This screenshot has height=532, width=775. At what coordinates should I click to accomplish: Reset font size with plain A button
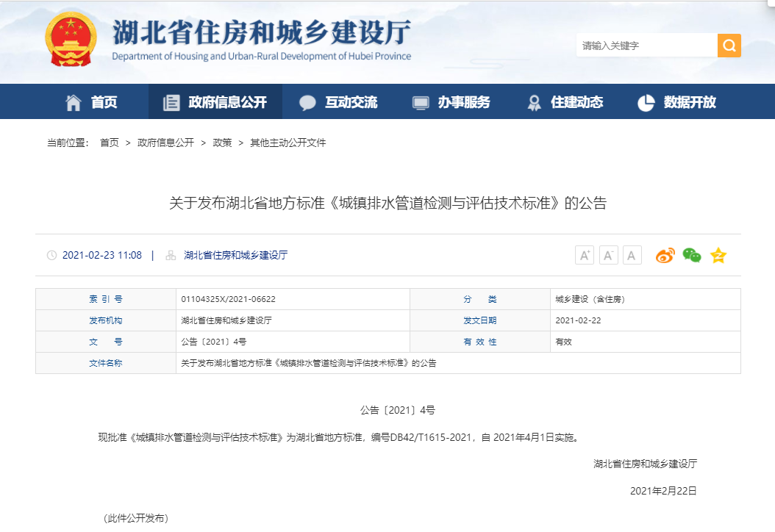632,255
